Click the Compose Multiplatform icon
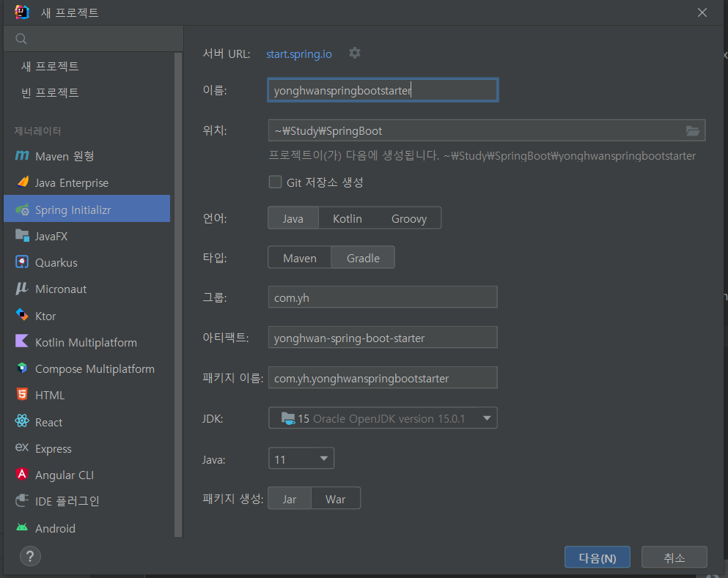The width and height of the screenshot is (728, 578). coord(22,368)
